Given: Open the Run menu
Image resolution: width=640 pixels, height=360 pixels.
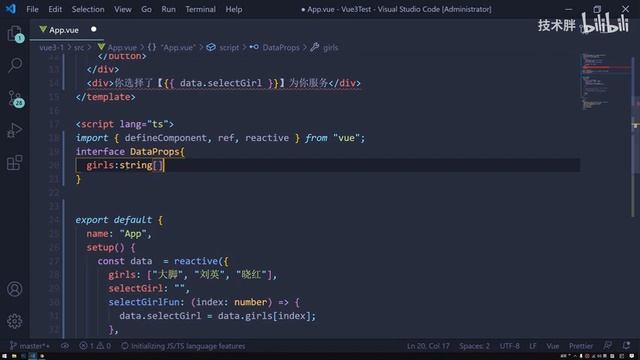Looking at the screenshot, I should tap(168, 9).
